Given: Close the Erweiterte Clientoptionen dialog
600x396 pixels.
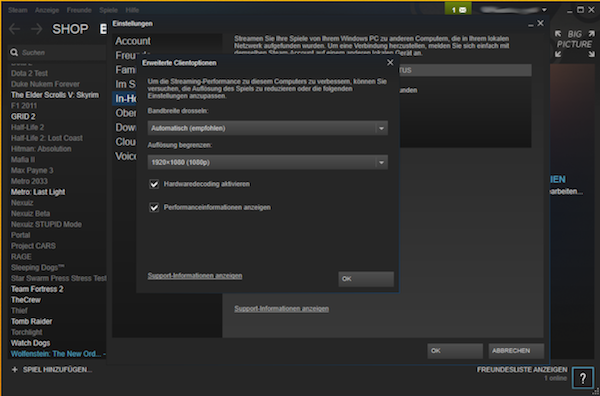Looking at the screenshot, I should [x=390, y=62].
